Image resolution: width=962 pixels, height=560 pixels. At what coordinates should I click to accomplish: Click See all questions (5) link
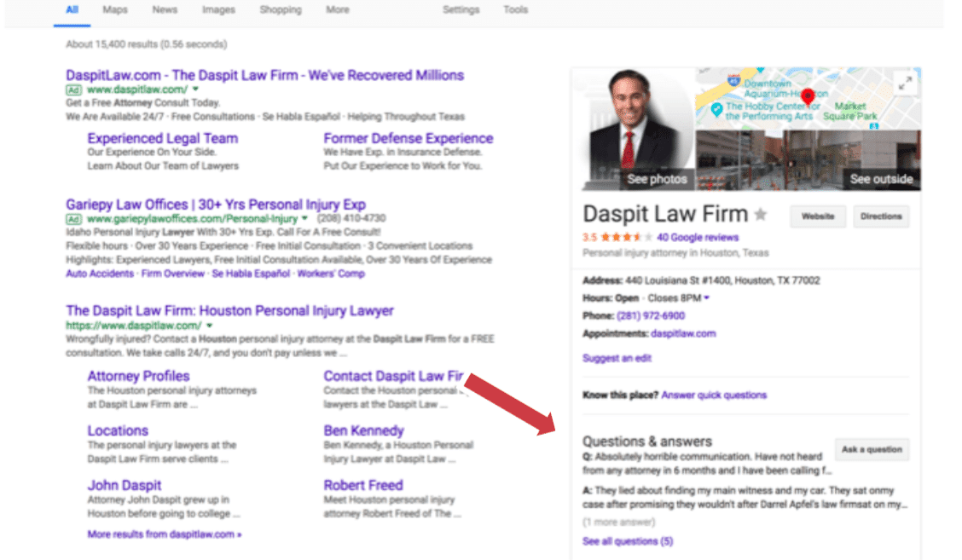pos(628,541)
